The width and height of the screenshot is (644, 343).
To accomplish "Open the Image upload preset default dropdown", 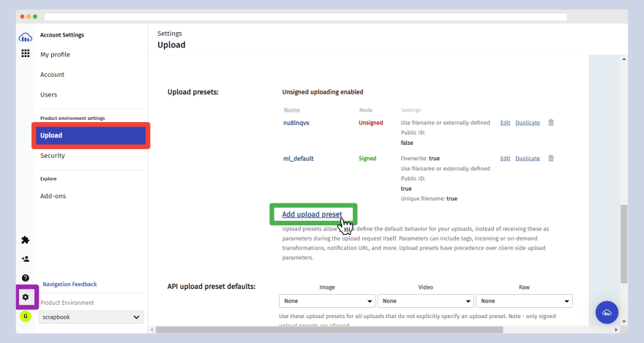I will point(327,301).
